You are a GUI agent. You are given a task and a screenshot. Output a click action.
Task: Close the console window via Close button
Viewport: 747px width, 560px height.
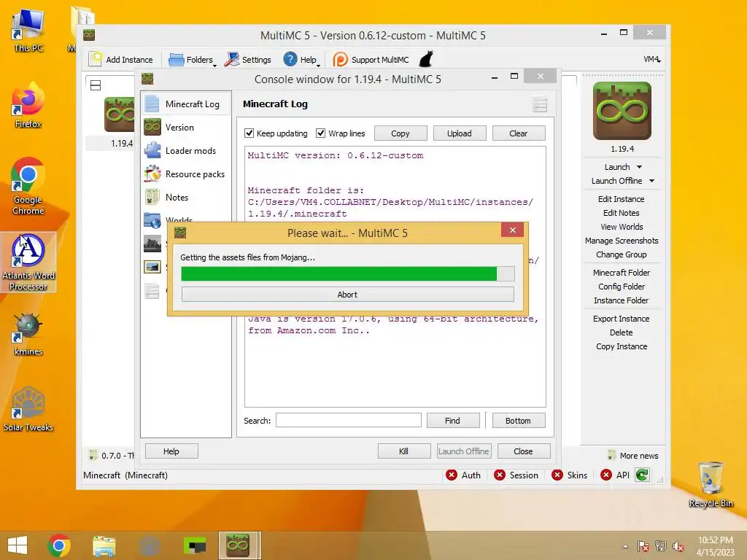tap(524, 451)
